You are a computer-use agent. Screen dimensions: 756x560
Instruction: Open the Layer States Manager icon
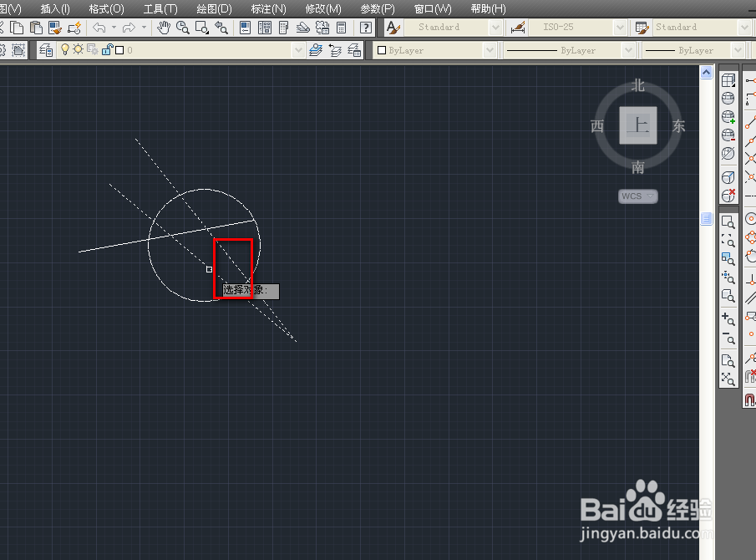pyautogui.click(x=354, y=50)
